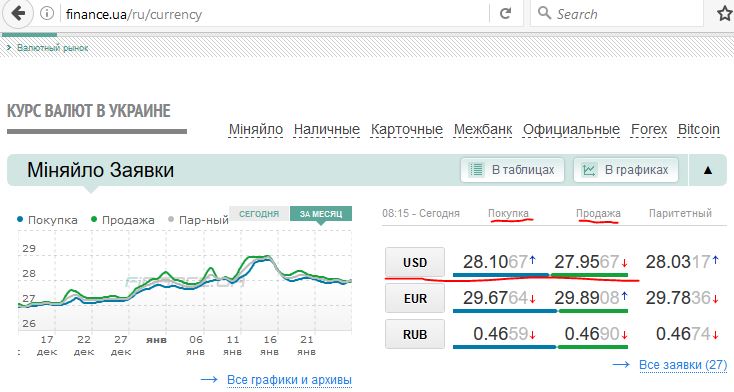Toggle Пар-ный series in chart legend
Screen dimensions: 734x392
click(198, 220)
